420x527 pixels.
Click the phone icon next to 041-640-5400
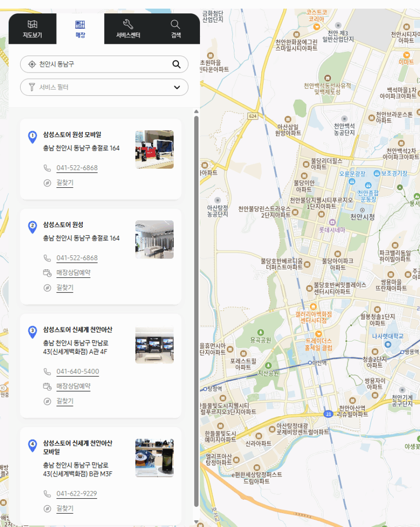pos(47,372)
